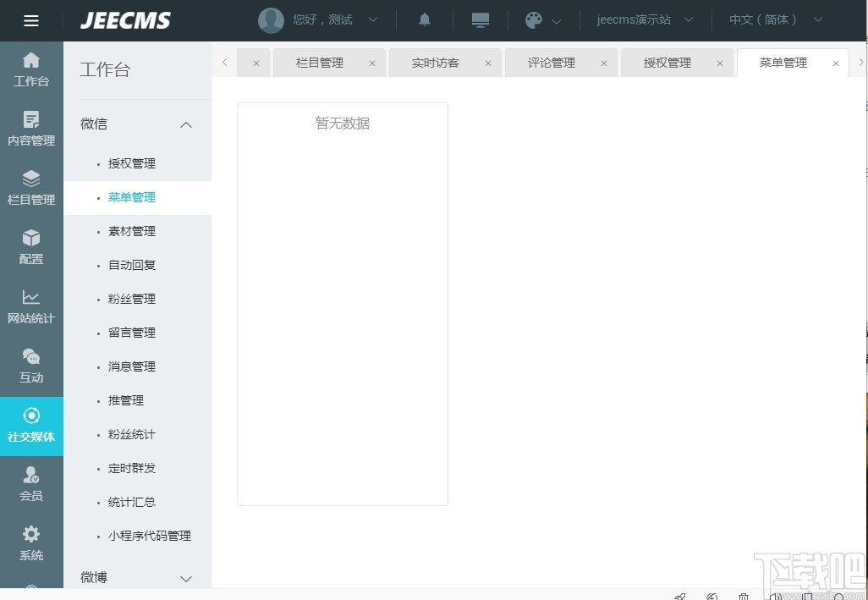The width and height of the screenshot is (868, 600).
Task: Open the 工作台 home icon in sidebar
Action: pos(31,70)
